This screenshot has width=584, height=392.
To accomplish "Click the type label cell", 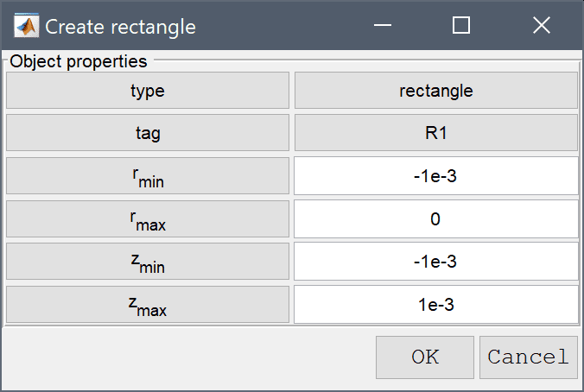I will tap(148, 91).
